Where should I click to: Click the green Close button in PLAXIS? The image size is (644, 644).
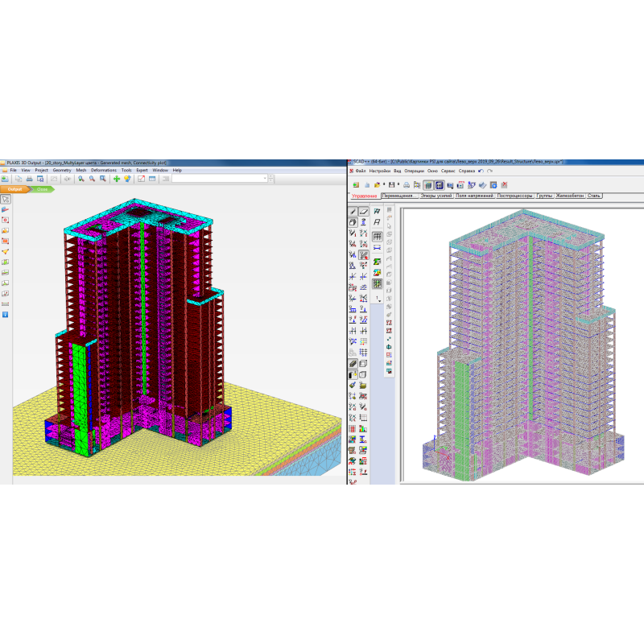(43, 189)
